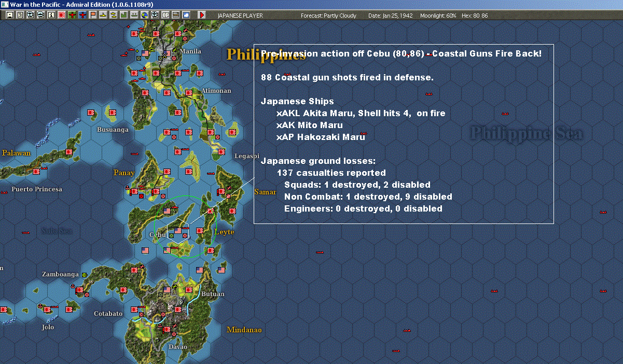Viewport: 623px width, 364px height.
Task: Click the orange flag toolbar icon
Action: [x=93, y=15]
